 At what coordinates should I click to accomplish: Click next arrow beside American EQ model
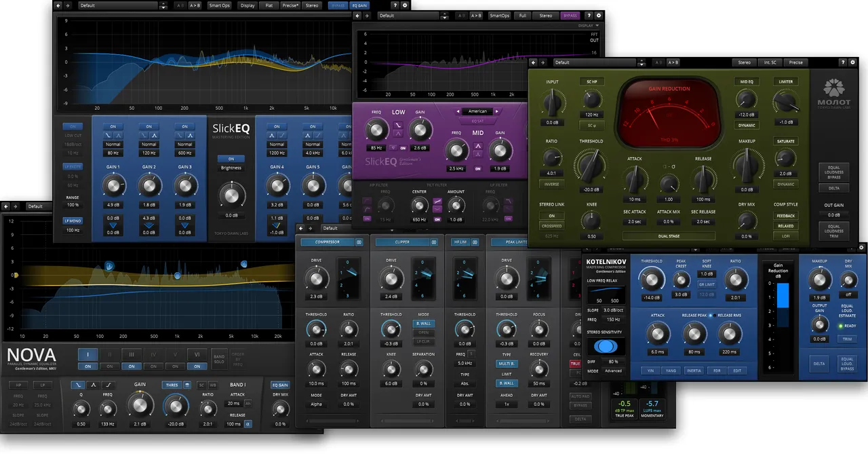pos(497,111)
